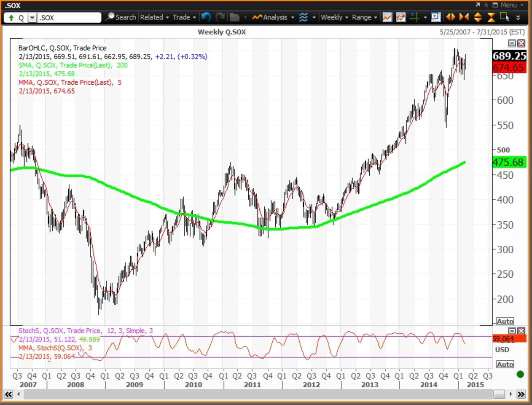Click the Search magnifier icon
532x405 pixels.
tap(110, 17)
